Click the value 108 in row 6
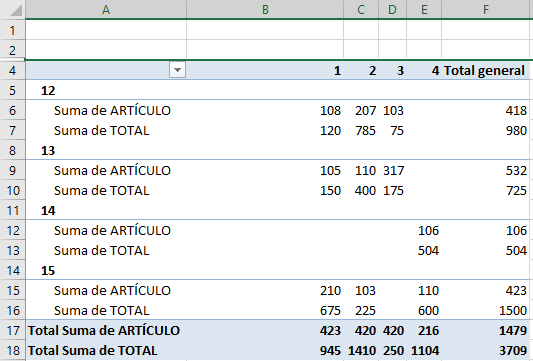Screen dimensions: 533x361 [x=330, y=110]
